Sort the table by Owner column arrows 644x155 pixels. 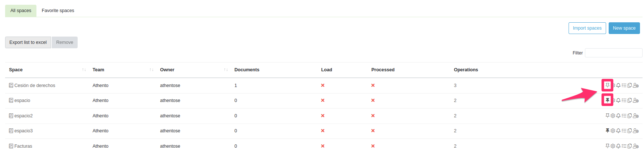click(226, 70)
